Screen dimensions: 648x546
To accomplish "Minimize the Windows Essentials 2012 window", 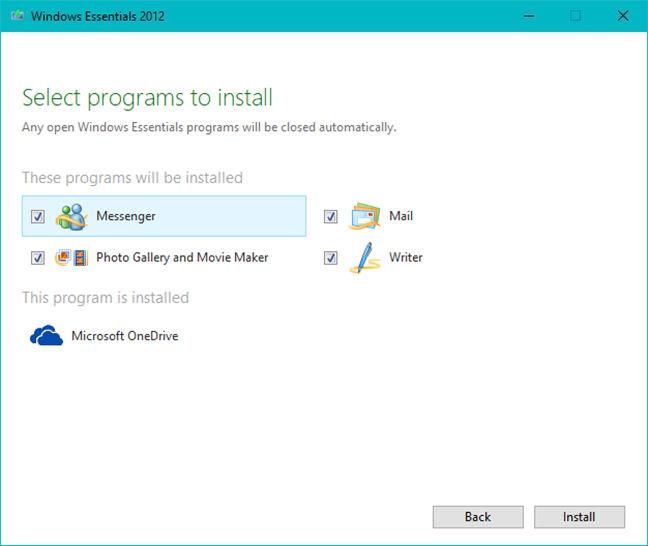I will [529, 16].
